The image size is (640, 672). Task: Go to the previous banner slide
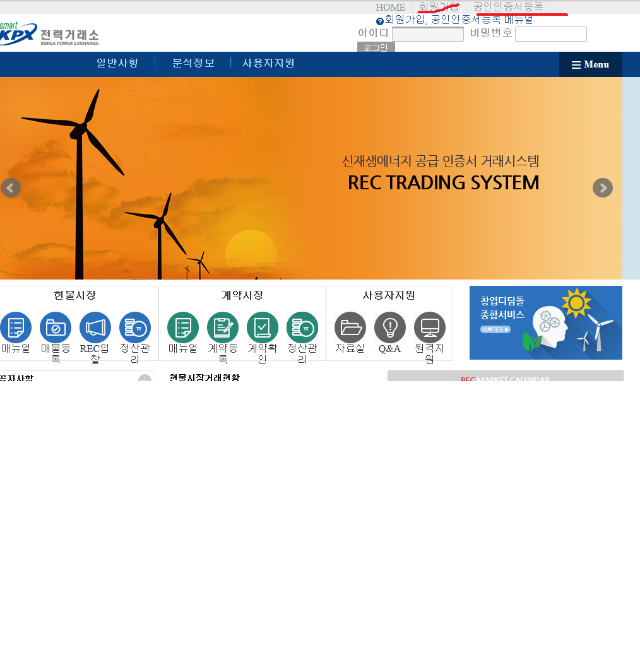click(x=11, y=188)
